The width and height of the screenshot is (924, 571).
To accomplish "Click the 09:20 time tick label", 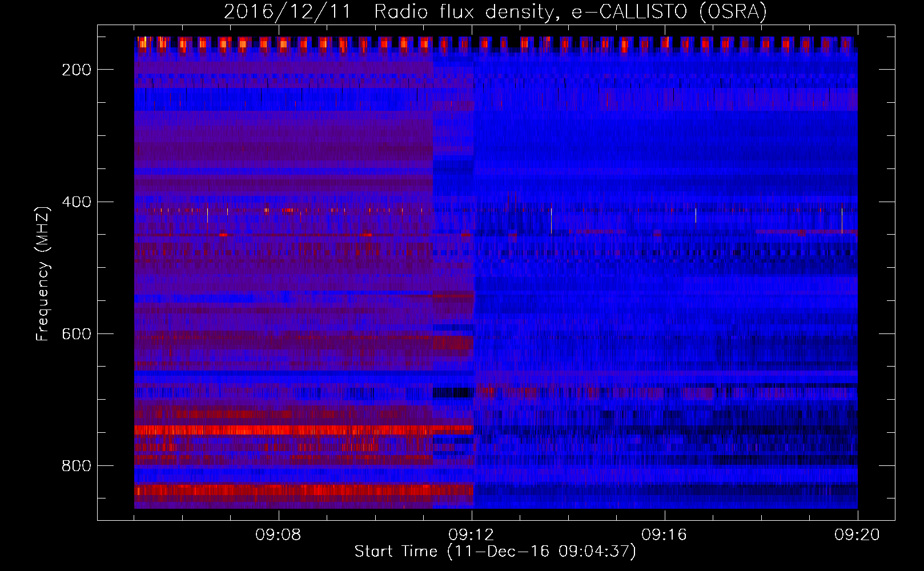I will pyautogui.click(x=857, y=535).
